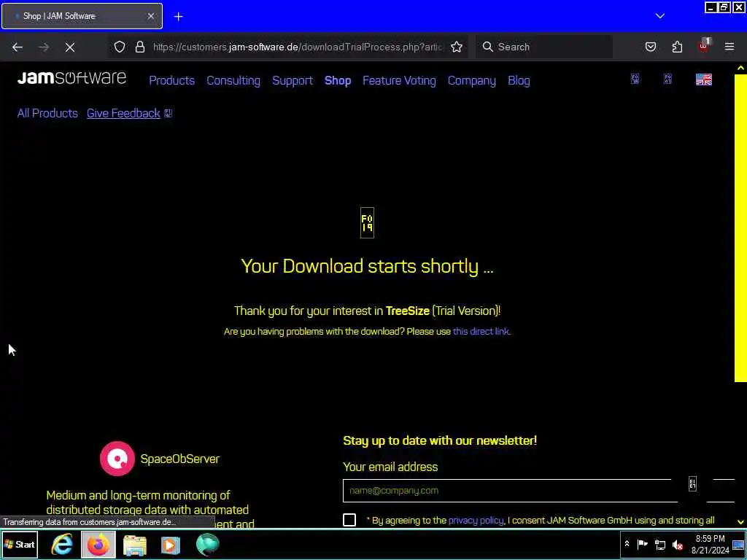The image size is (747, 560).
Task: Select the Shop | JAM Software tab
Action: click(82, 16)
